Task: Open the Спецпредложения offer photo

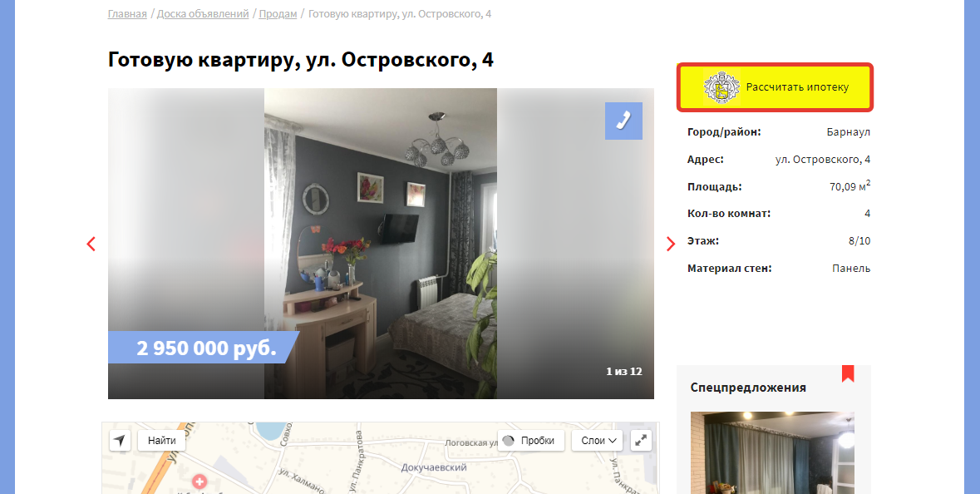Action: (772, 452)
